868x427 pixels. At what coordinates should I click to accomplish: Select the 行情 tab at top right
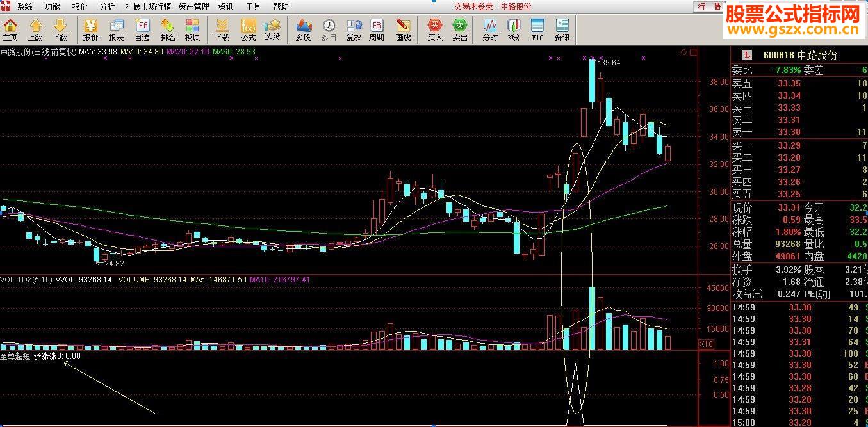(x=709, y=6)
